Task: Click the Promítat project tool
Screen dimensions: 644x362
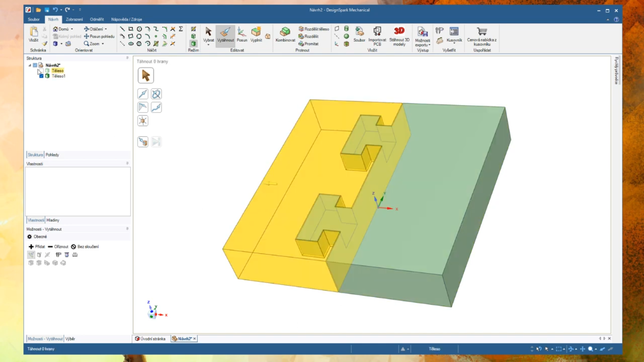Action: pos(308,44)
